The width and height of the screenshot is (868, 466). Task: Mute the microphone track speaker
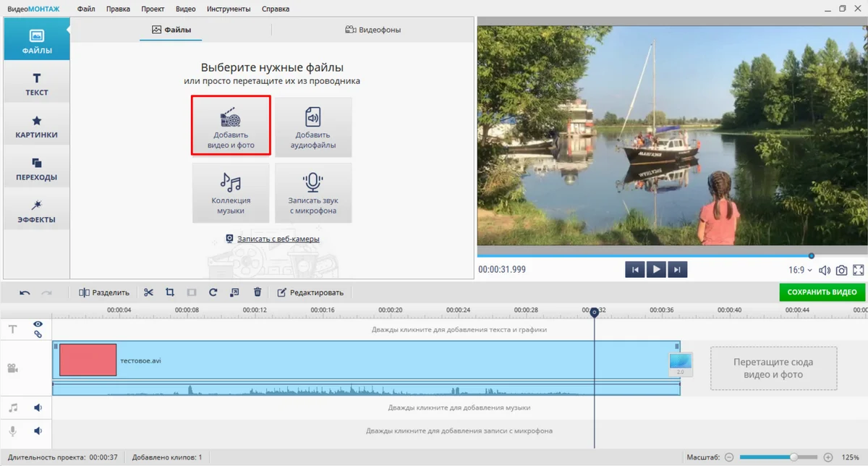(38, 431)
